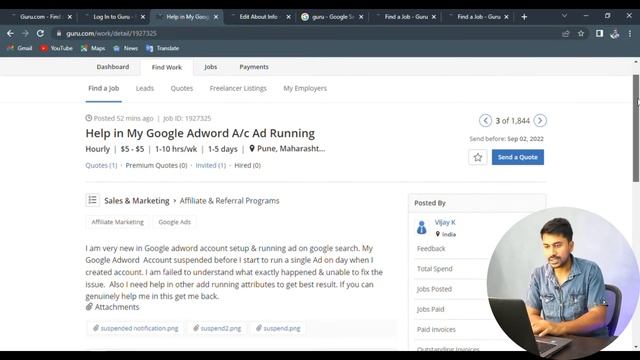Image resolution: width=640 pixels, height=360 pixels.
Task: Click the Affiliate Marketing tag
Action: pyautogui.click(x=118, y=222)
